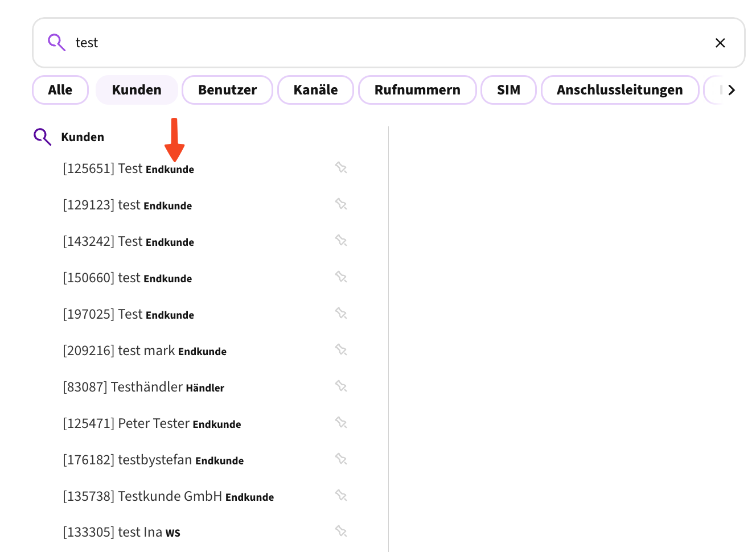Enable the Rufnummern filter

(x=417, y=89)
